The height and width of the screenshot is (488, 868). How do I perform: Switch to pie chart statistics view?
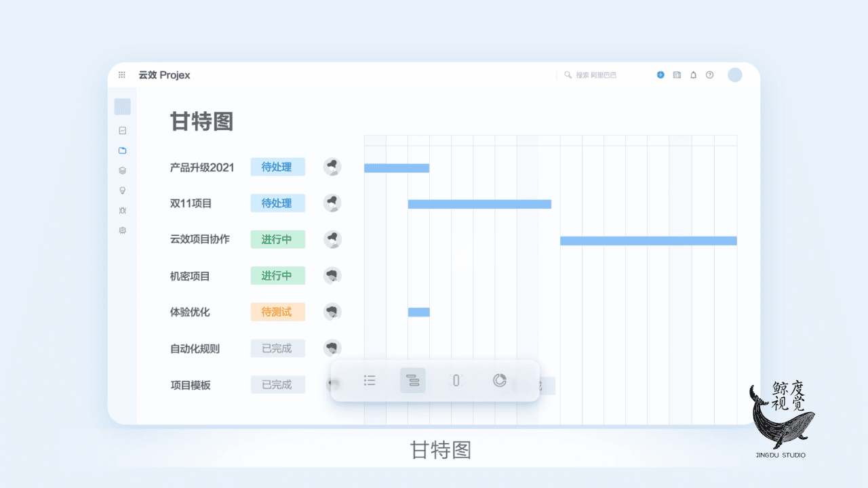[x=500, y=380]
